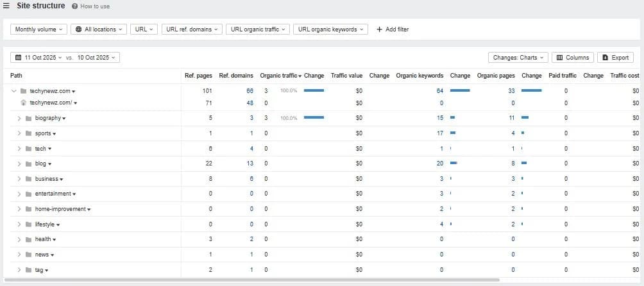Open the Changes: Charts dropdown
The width and height of the screenshot is (644, 286).
[x=518, y=58]
